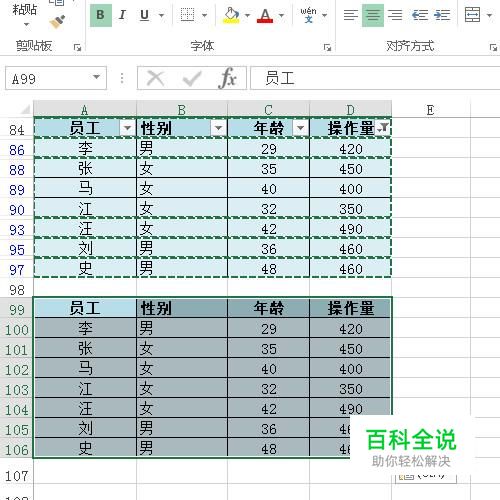Open active filter on 操作量 column
Screen dimensions: 500x500
click(x=383, y=128)
